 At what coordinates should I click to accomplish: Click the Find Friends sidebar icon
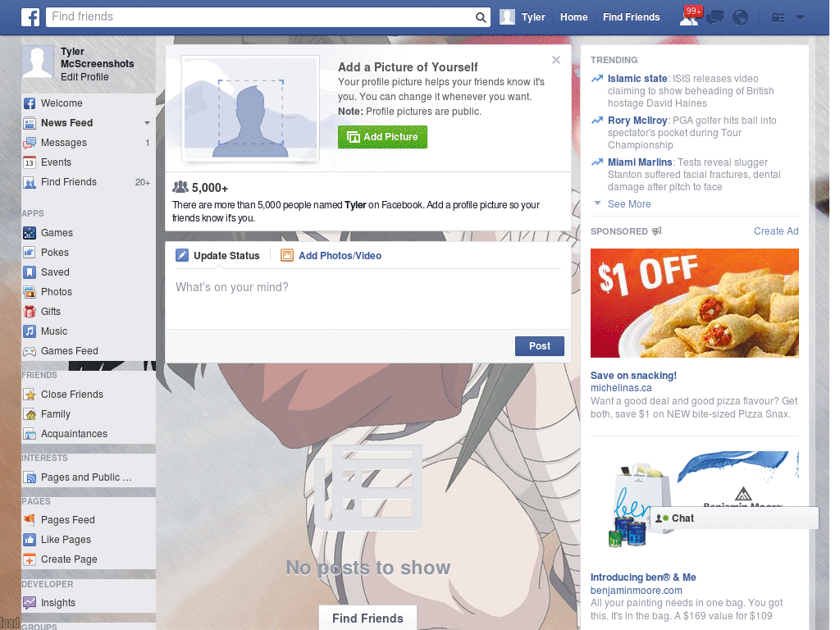(30, 182)
